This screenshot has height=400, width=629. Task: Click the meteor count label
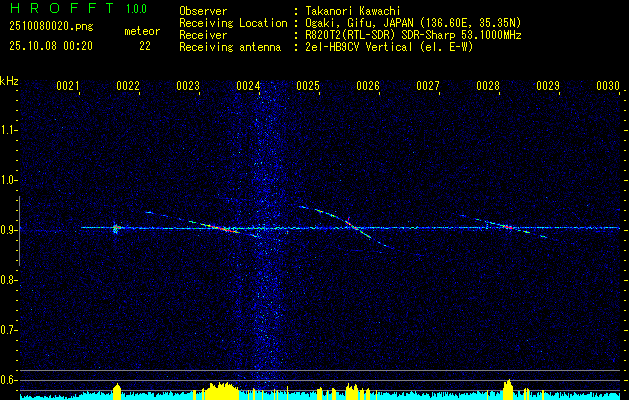tap(142, 31)
